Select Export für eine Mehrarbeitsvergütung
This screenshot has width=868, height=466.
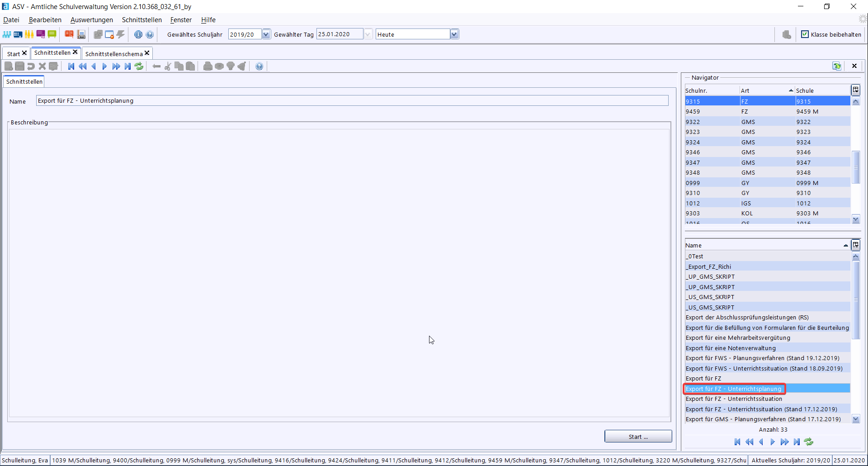pos(767,338)
